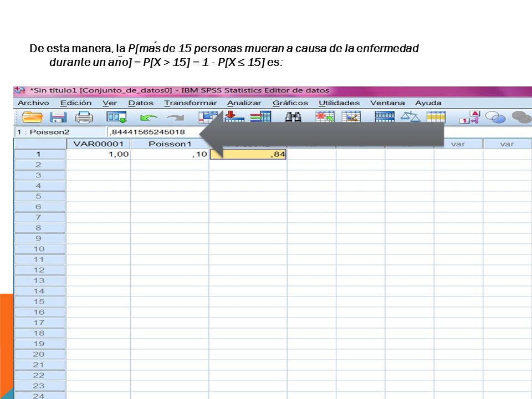Open the Analizar menu
This screenshot has width=532, height=399.
point(244,103)
